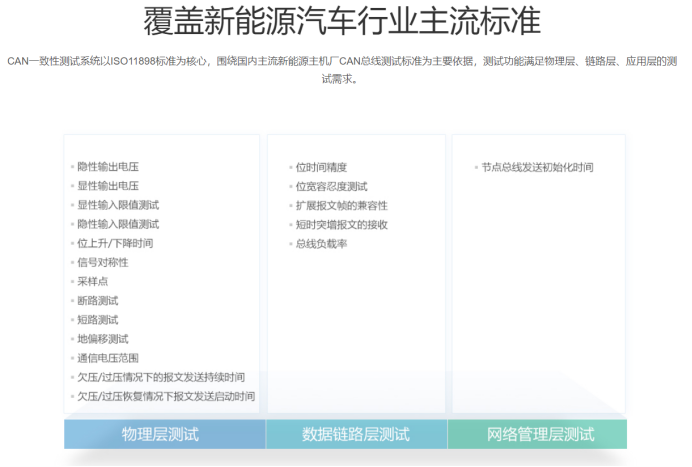The image size is (692, 467).
Task: Select the 信号对称性 entry
Action: [103, 262]
